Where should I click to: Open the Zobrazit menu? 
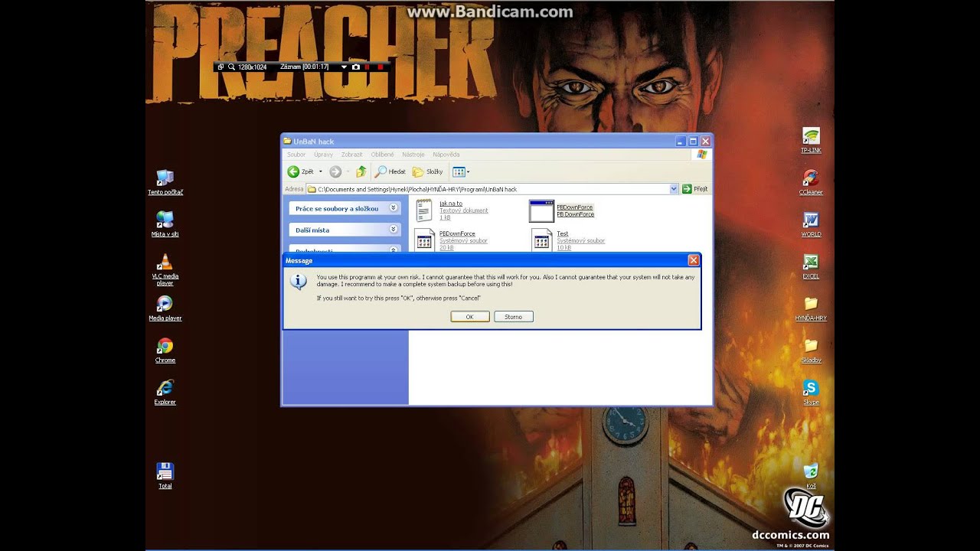click(x=352, y=155)
